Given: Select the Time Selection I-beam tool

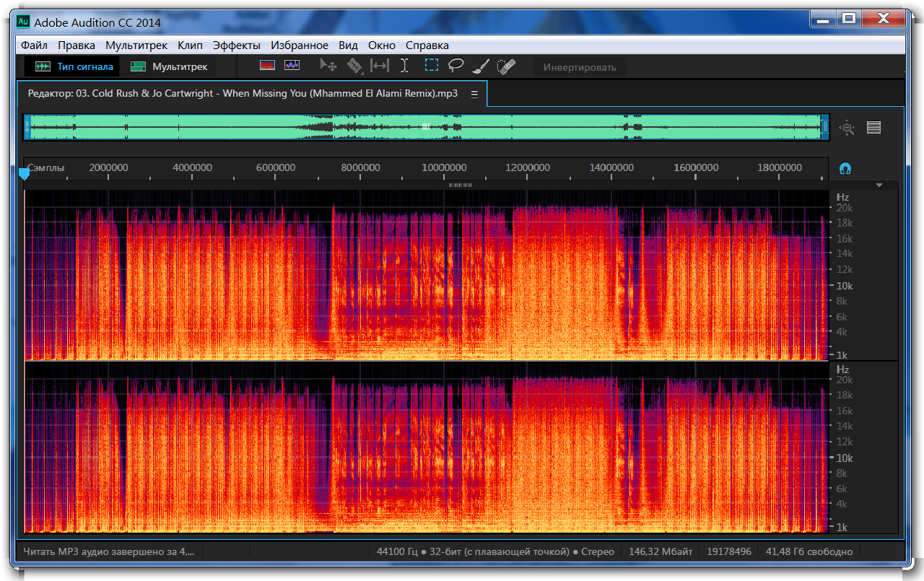Looking at the screenshot, I should (x=404, y=66).
